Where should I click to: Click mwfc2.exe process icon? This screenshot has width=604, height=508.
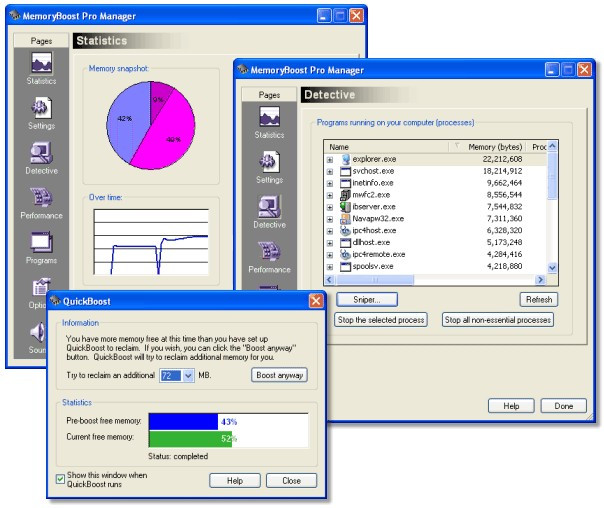point(346,195)
